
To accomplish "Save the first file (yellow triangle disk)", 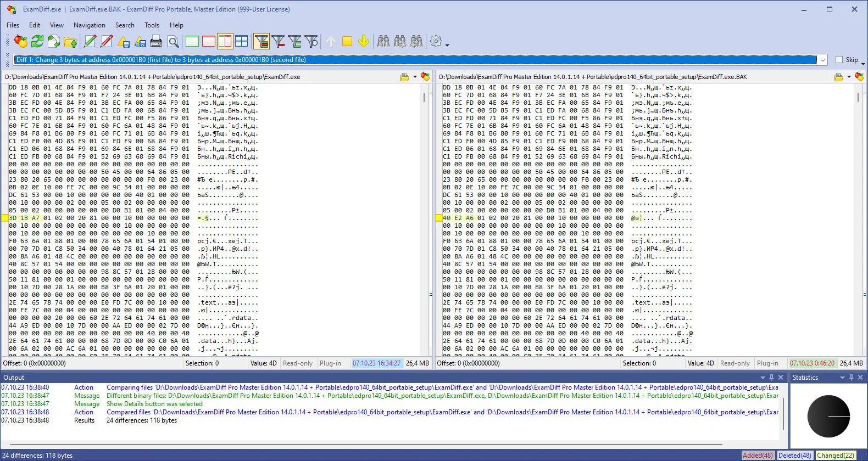I will coord(123,41).
